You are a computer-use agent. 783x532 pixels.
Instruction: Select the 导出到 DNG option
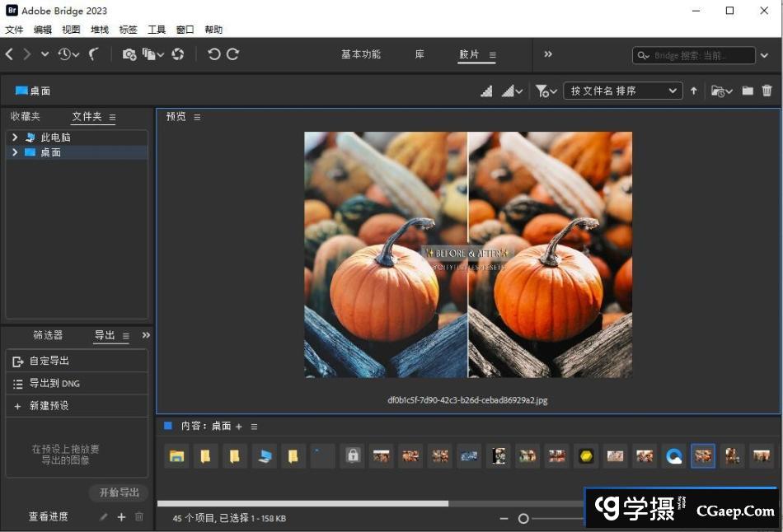[51, 383]
